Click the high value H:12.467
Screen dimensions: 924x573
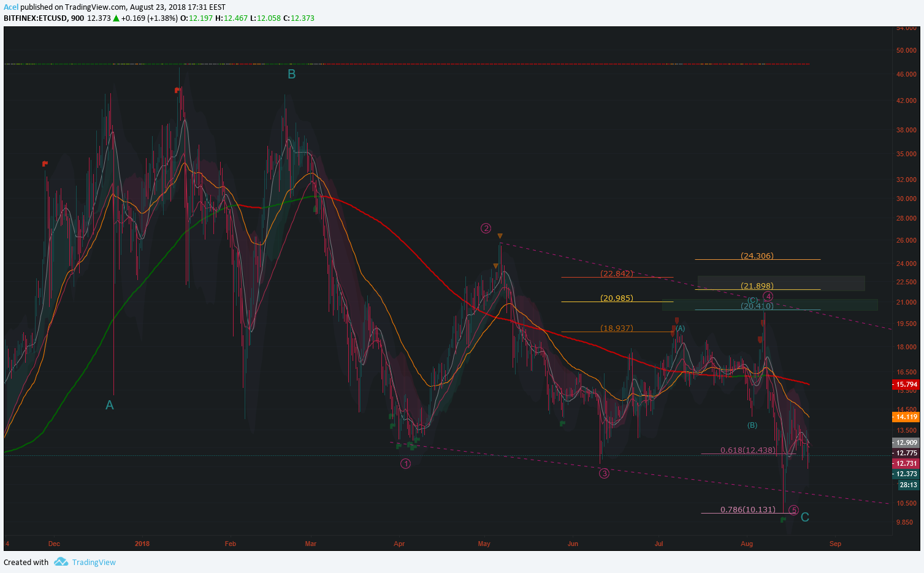(231, 18)
